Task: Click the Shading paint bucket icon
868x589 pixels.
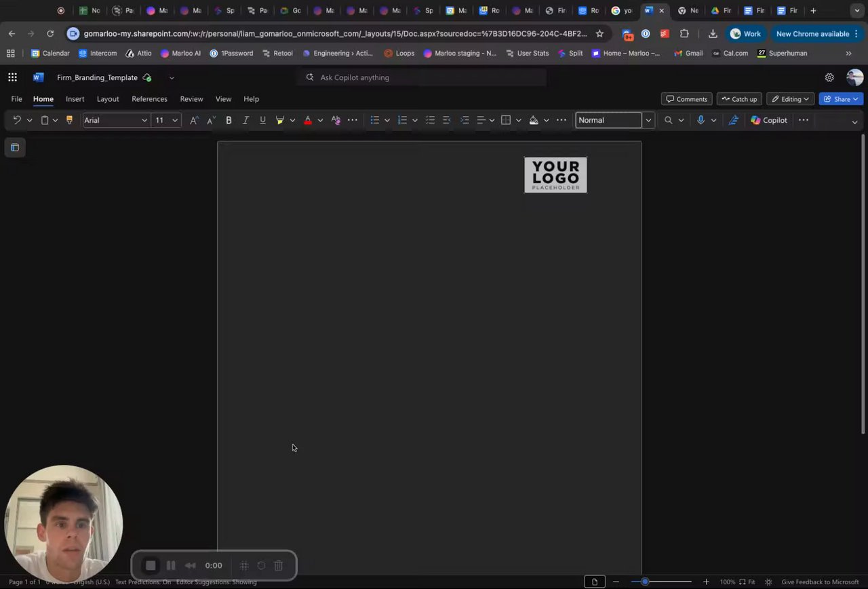Action: coord(534,120)
